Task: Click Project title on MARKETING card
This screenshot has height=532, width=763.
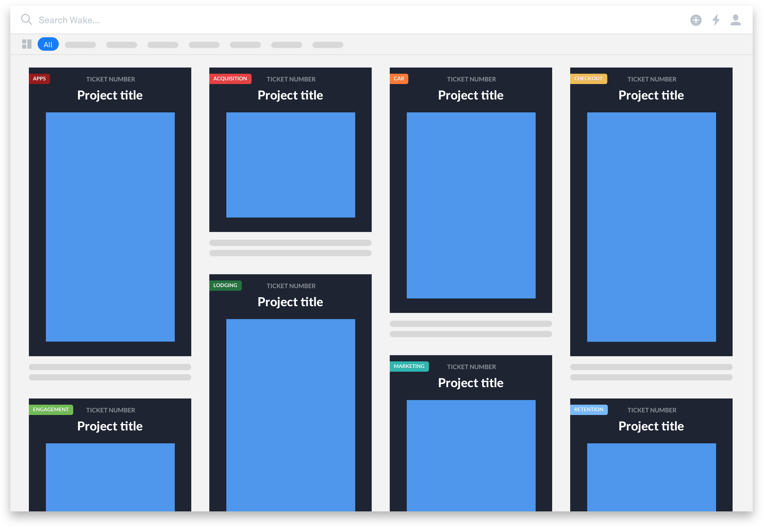Action: pyautogui.click(x=471, y=383)
